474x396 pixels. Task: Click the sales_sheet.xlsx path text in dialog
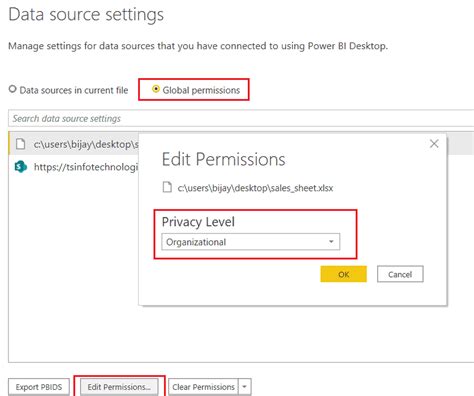255,188
